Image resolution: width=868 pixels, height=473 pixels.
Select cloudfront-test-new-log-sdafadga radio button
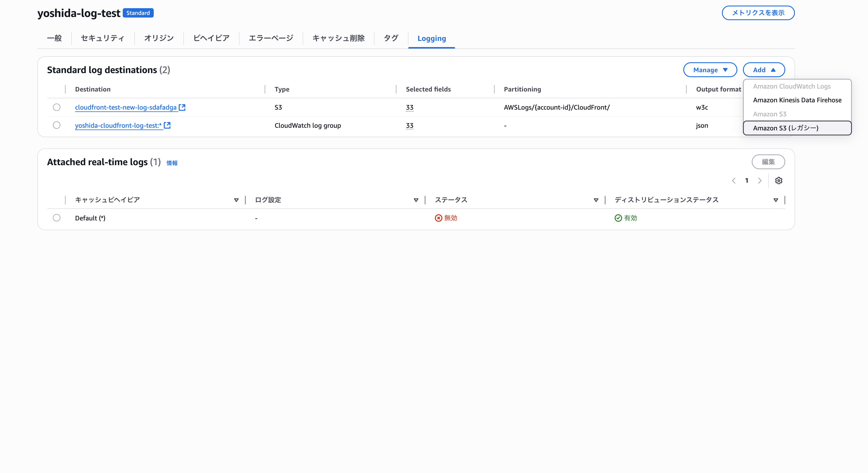(57, 107)
